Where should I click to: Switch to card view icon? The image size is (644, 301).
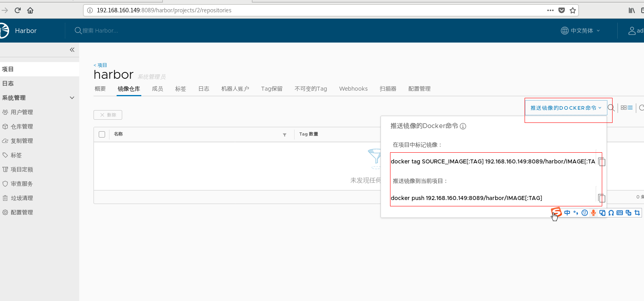(624, 108)
